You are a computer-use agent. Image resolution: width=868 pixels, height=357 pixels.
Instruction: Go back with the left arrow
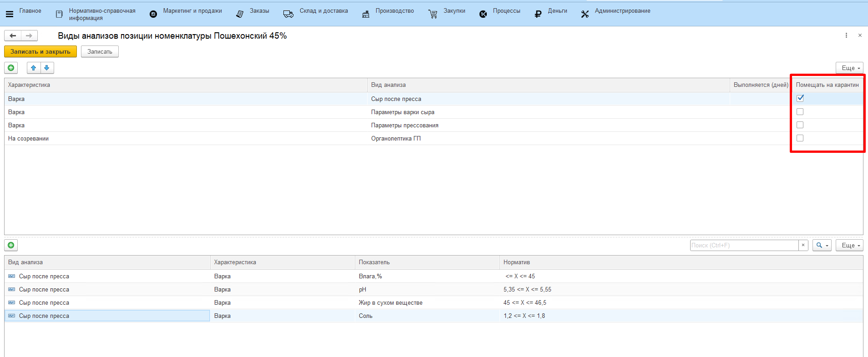click(13, 35)
